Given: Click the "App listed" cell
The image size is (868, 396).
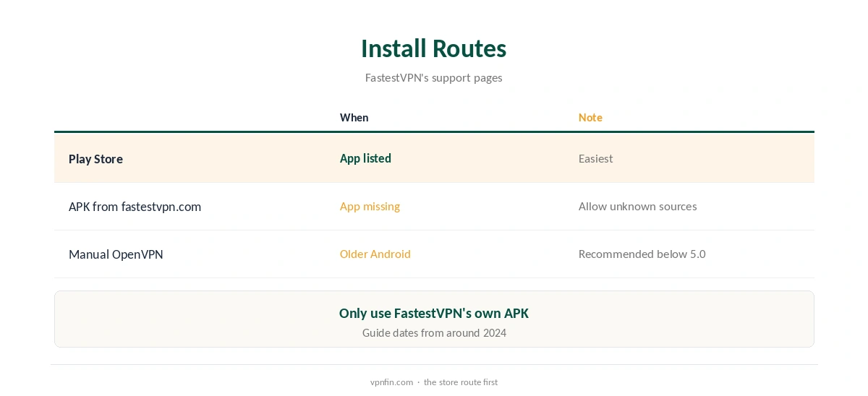Looking at the screenshot, I should (x=365, y=158).
